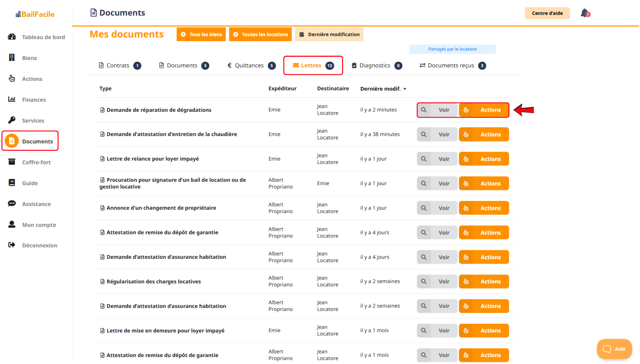
Task: Click Partagés par le locataire label
Action: 452,49
